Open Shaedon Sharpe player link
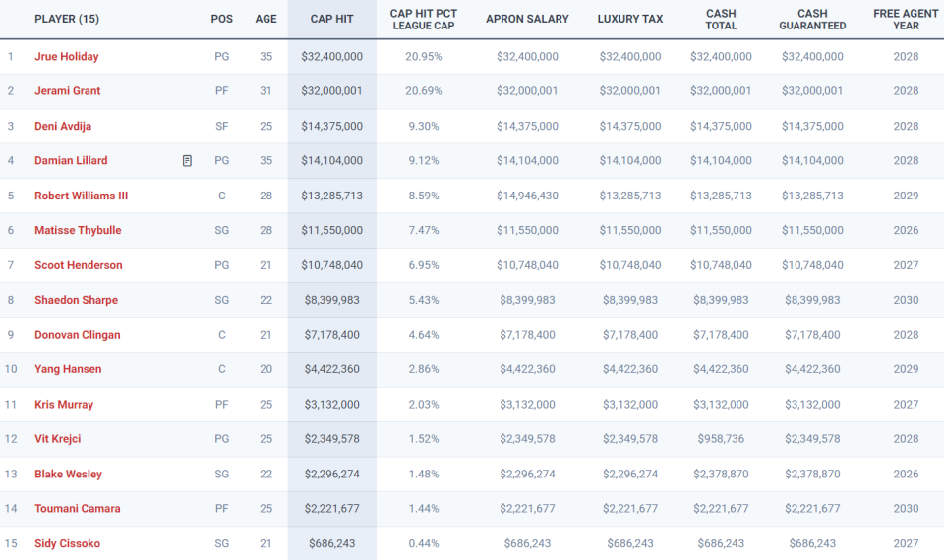 [x=76, y=300]
